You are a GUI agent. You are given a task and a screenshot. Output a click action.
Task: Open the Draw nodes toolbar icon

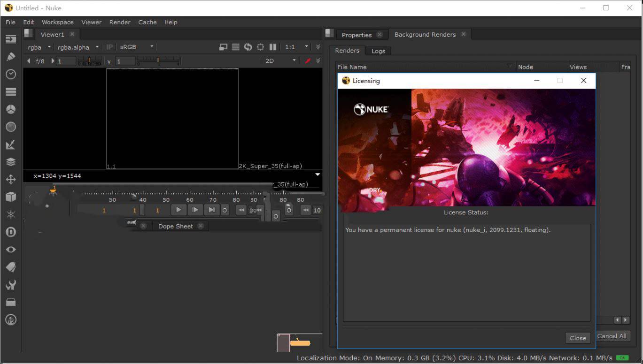(x=10, y=57)
